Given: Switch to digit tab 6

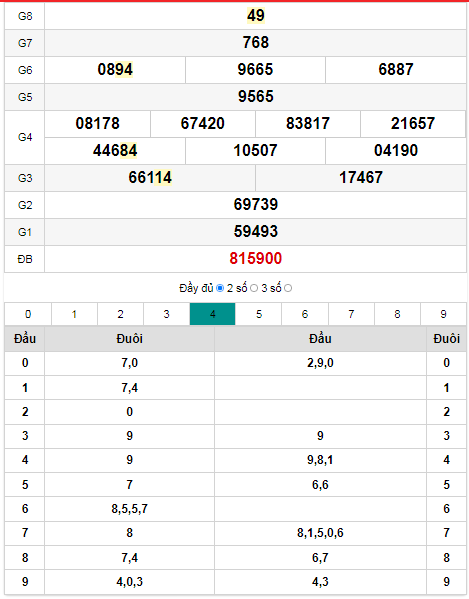Looking at the screenshot, I should 305,314.
